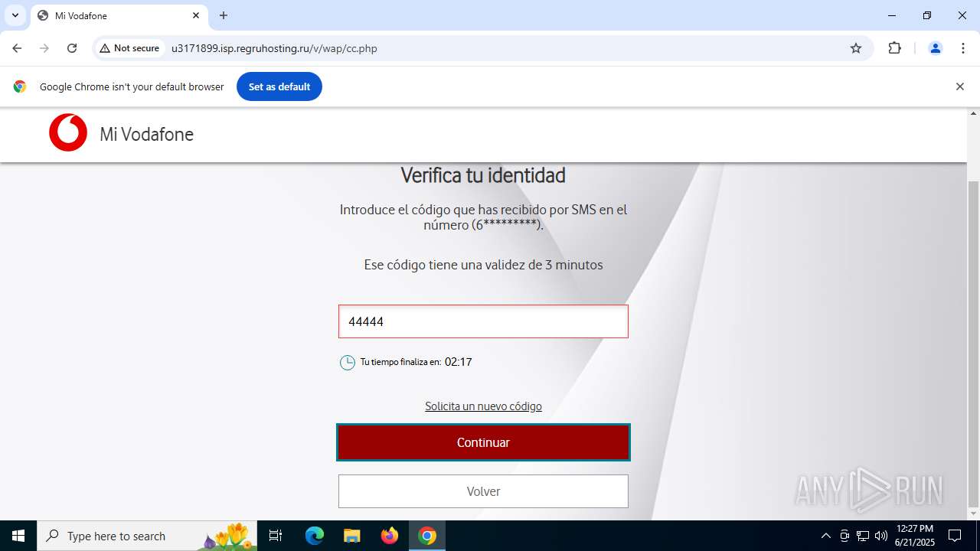
Task: Click the 02:17 countdown timer text
Action: pyautogui.click(x=458, y=362)
